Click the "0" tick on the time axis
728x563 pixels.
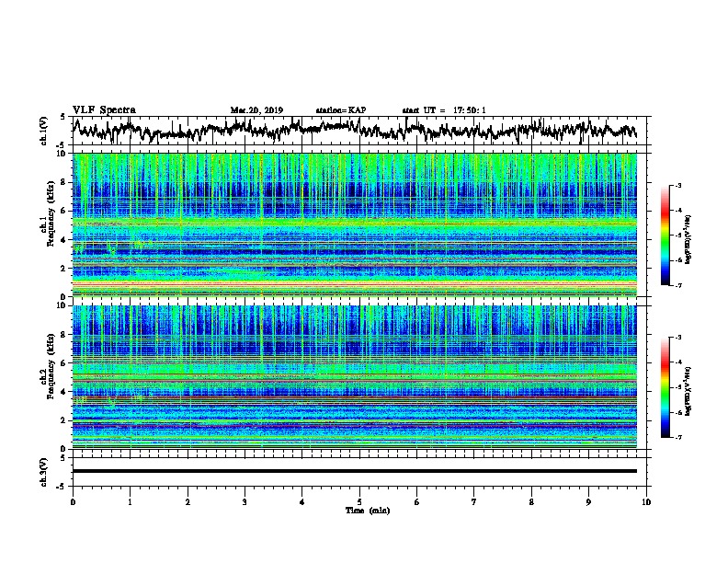coord(73,502)
